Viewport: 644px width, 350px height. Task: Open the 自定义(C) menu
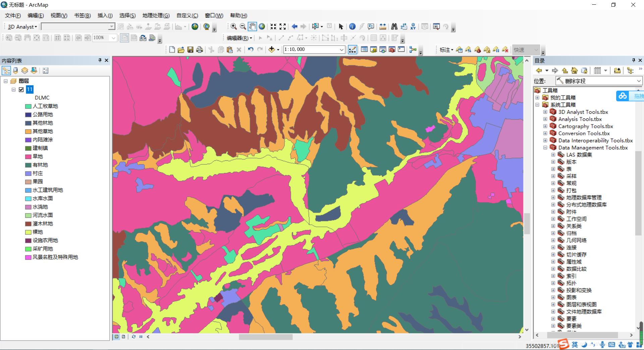[x=187, y=15]
